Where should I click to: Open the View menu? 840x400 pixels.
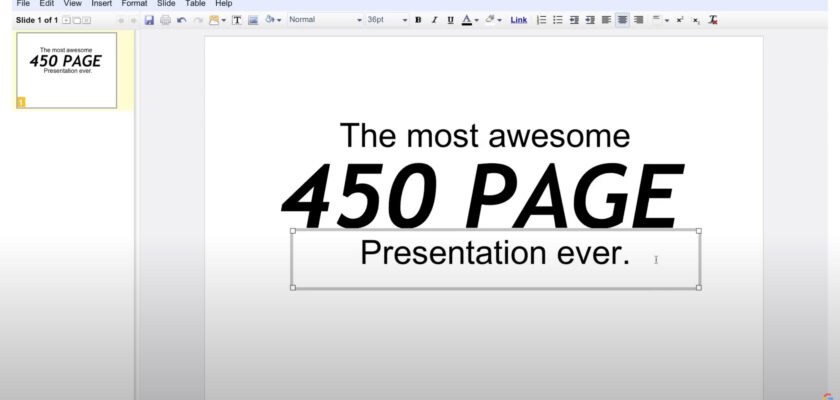[x=72, y=4]
